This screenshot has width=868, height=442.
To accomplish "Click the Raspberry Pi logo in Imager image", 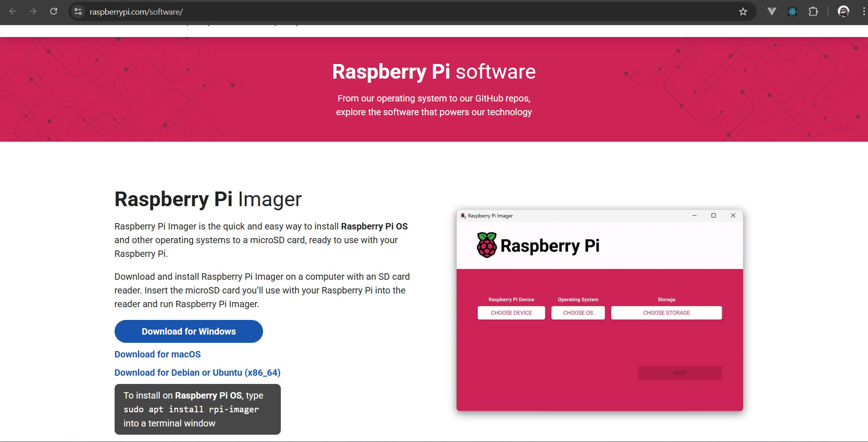I will click(487, 245).
